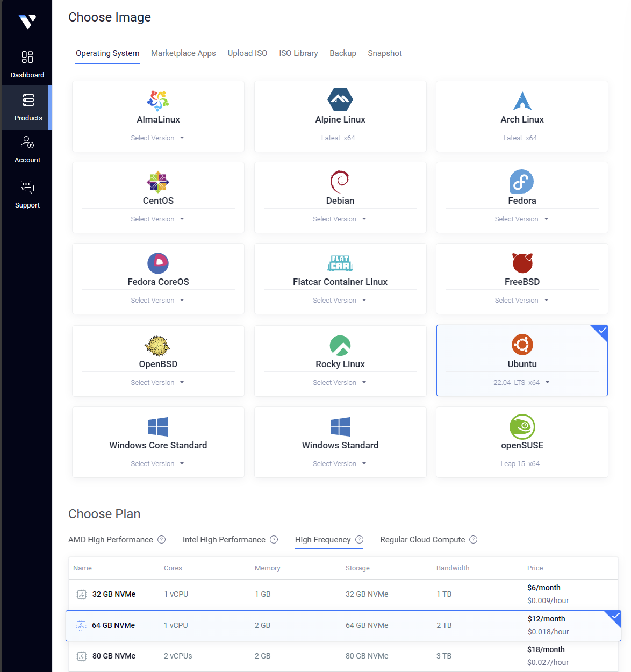Open Ubuntu 22.04 LTS x64 dropdown
The height and width of the screenshot is (672, 631).
coord(521,383)
